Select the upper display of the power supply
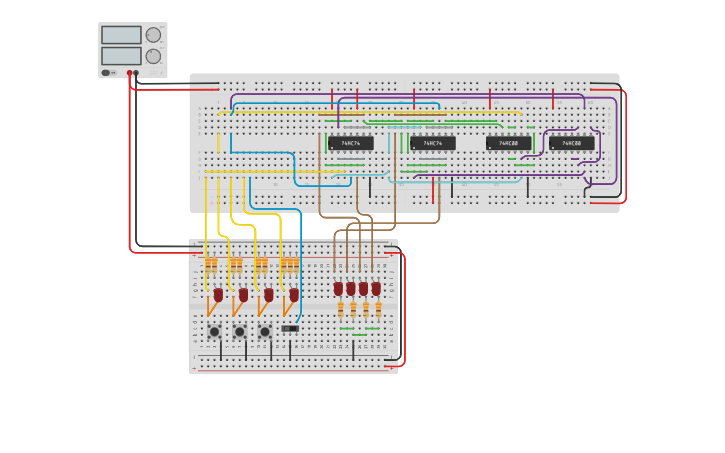The height and width of the screenshot is (453, 725). coord(121,35)
